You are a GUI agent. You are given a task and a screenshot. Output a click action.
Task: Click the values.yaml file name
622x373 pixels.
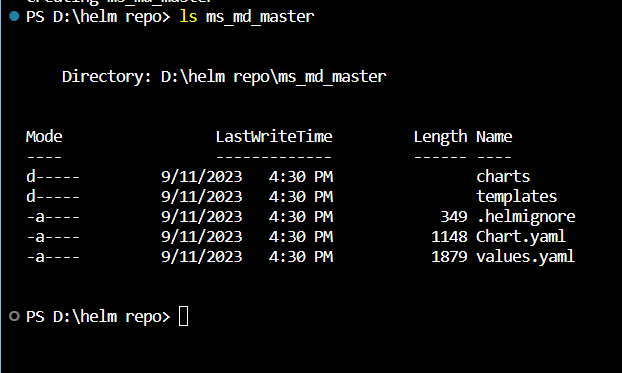click(525, 257)
